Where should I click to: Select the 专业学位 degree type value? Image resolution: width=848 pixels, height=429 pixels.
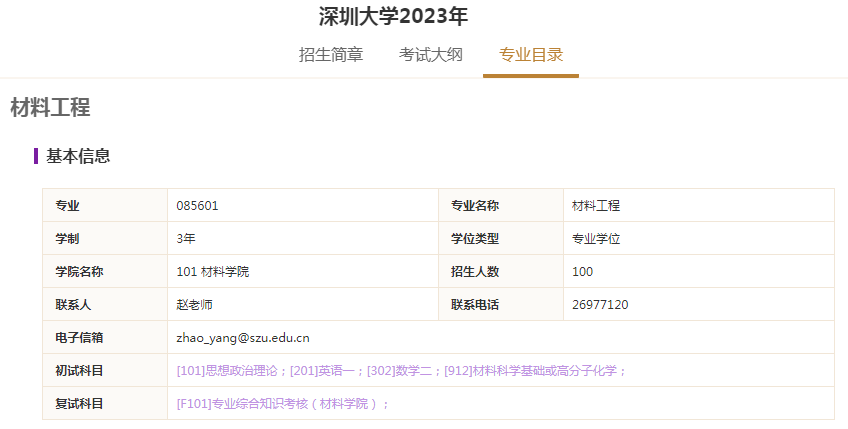pyautogui.click(x=596, y=239)
